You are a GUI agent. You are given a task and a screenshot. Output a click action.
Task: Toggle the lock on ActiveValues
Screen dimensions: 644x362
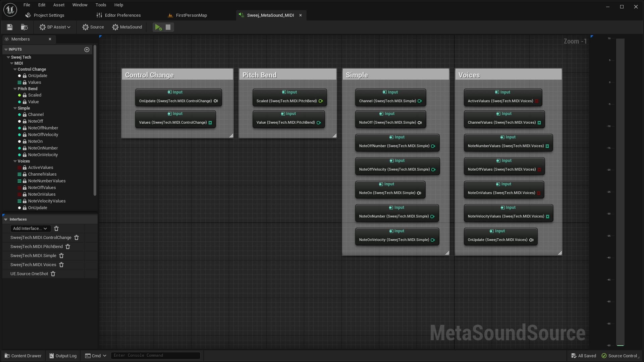pyautogui.click(x=24, y=167)
